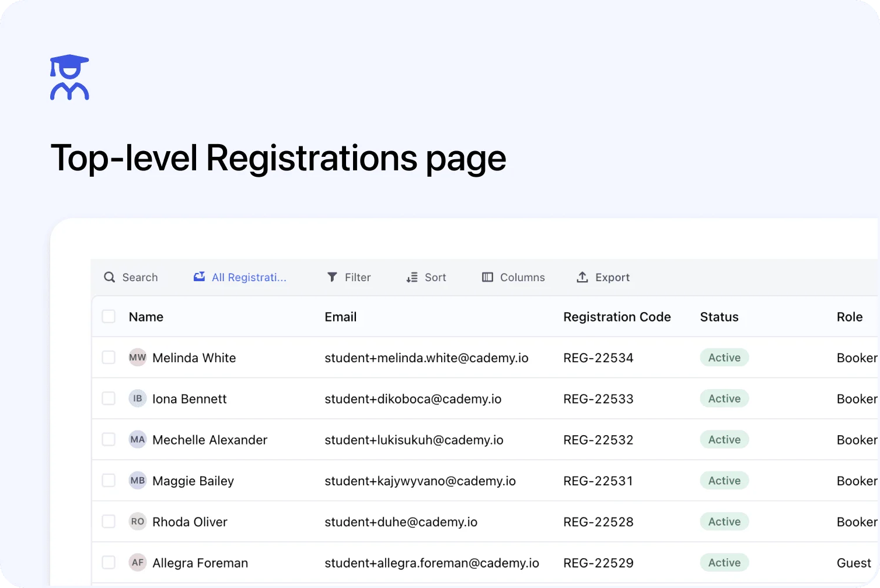Click the Active badge for Melinda White
The height and width of the screenshot is (588, 880).
pos(724,357)
